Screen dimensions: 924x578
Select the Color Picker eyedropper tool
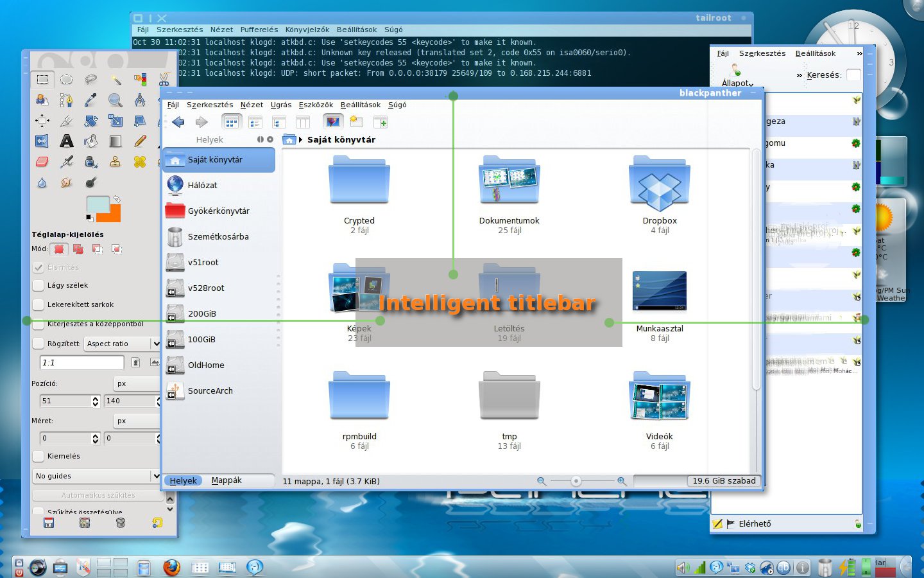click(x=90, y=100)
